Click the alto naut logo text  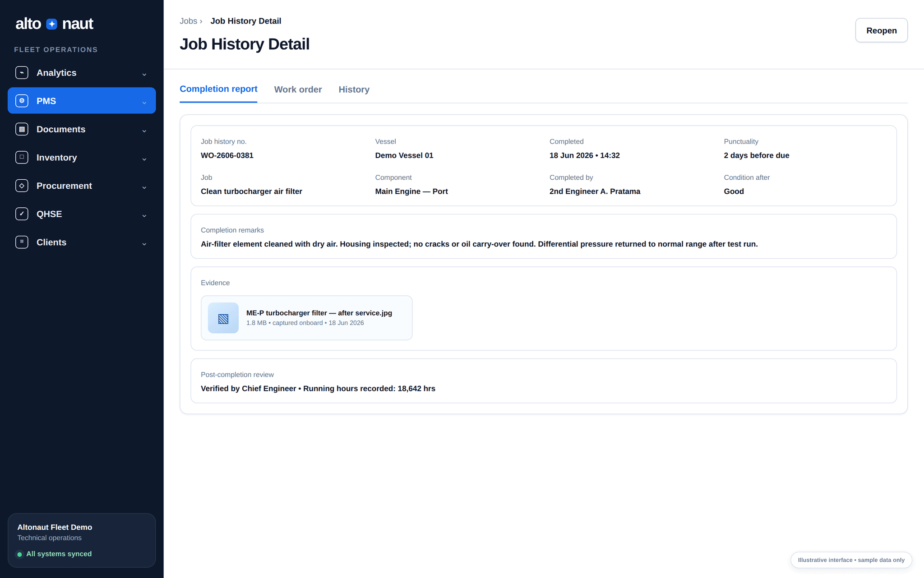[x=54, y=23]
